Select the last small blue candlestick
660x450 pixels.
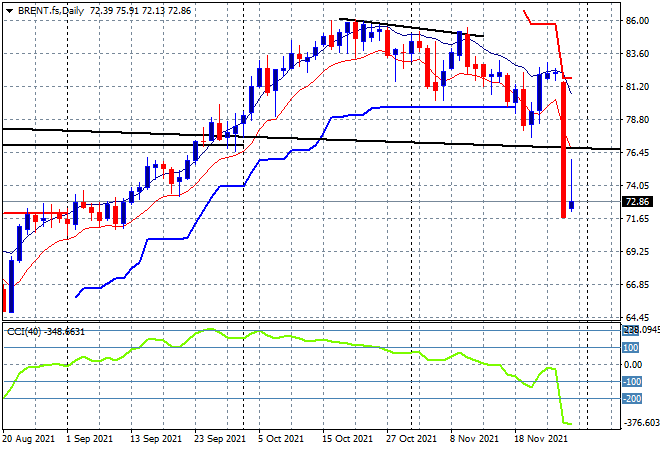572,205
